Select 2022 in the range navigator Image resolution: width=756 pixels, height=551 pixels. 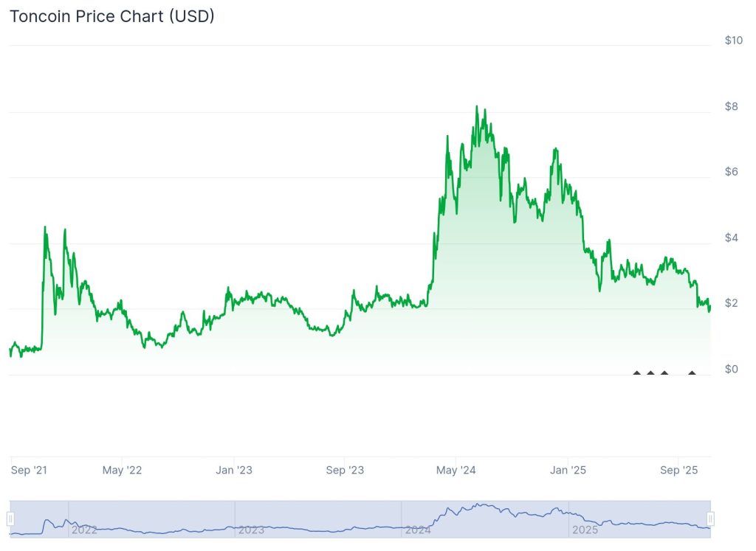pyautogui.click(x=84, y=529)
